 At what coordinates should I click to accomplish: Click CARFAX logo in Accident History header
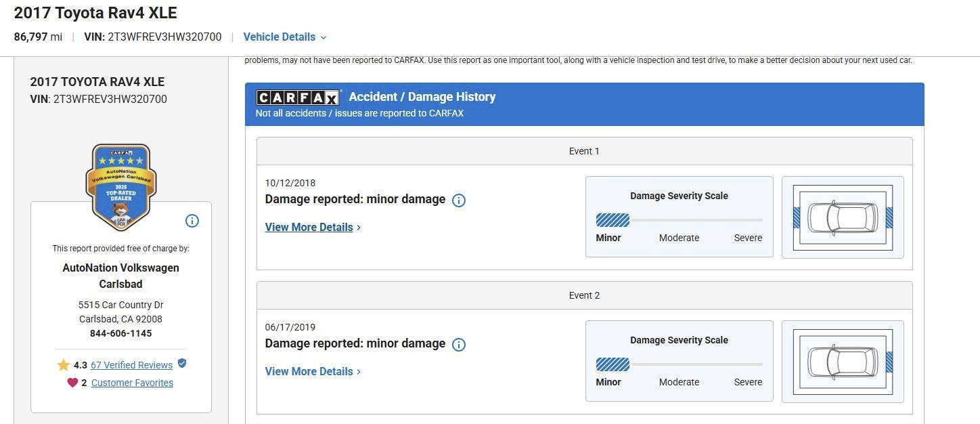298,98
